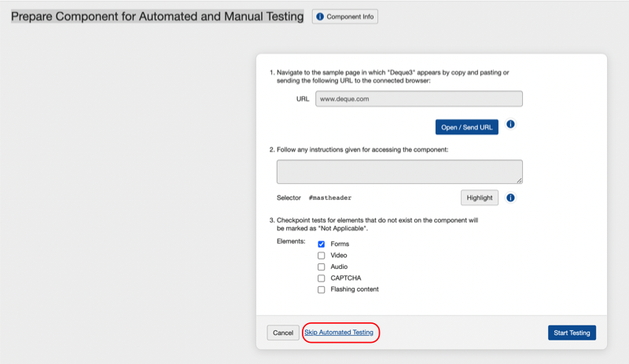Click the Prepare Component page heading
This screenshot has width=629, height=364.
click(157, 17)
